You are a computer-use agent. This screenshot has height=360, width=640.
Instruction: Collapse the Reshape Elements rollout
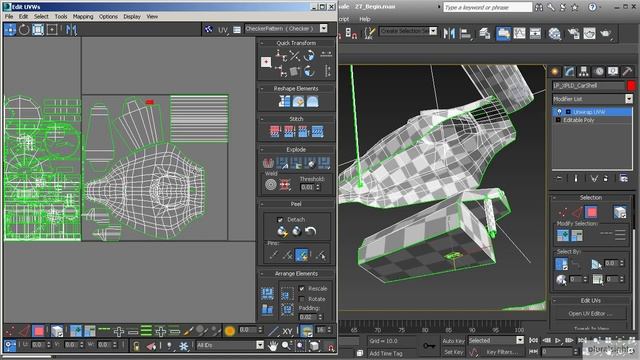click(262, 89)
